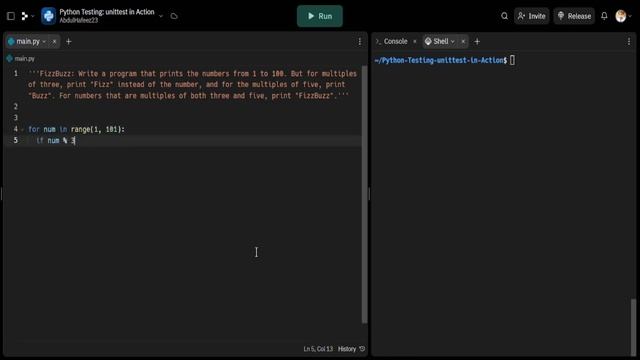Place cursor in the 'if num % 3' line
640x360 pixels.
pos(56,140)
